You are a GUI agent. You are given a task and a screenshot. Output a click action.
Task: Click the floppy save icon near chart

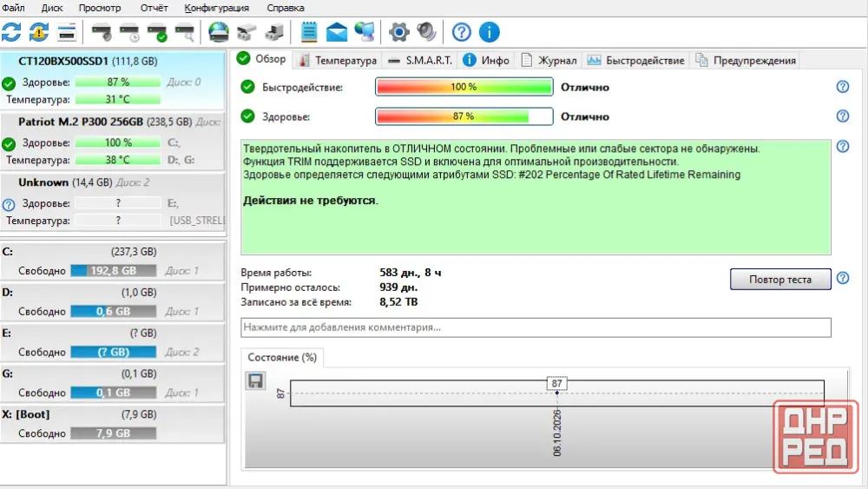[255, 381]
